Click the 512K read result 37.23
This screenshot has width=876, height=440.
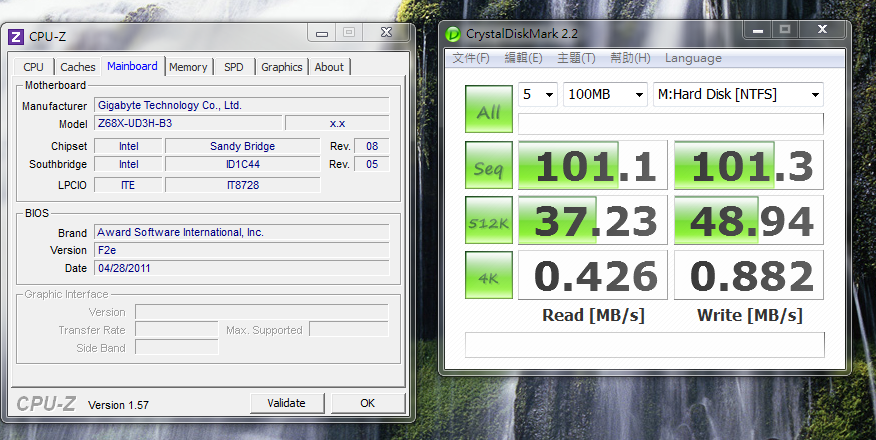click(593, 220)
